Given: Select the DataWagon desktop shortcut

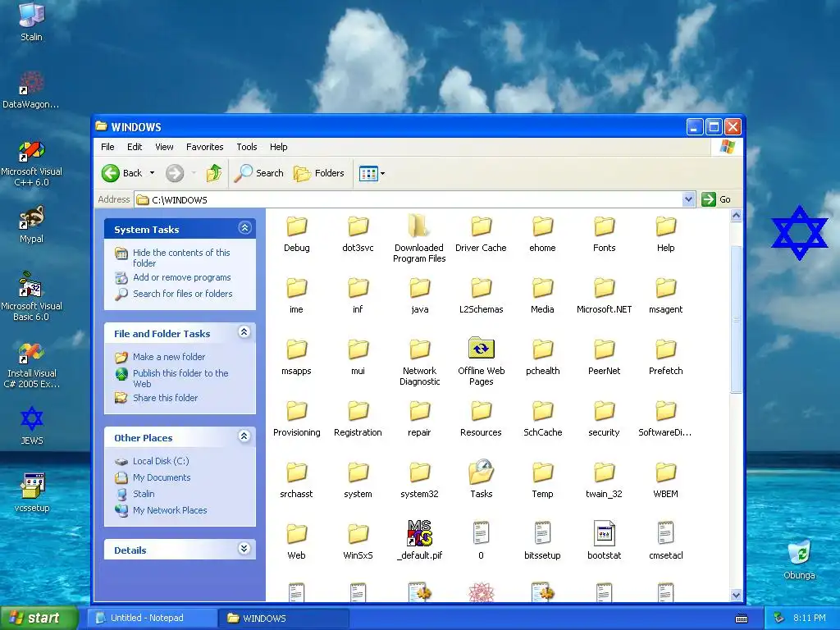Looking at the screenshot, I should coord(31,90).
